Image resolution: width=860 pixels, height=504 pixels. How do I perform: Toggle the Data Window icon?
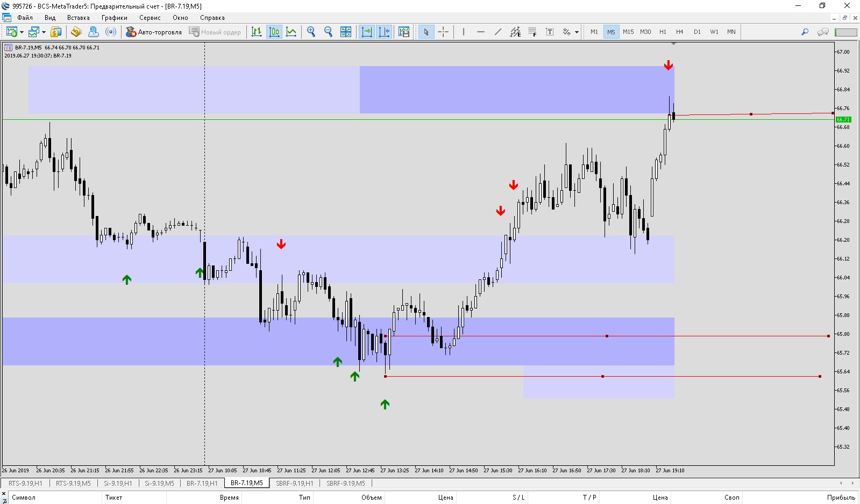pos(76,32)
